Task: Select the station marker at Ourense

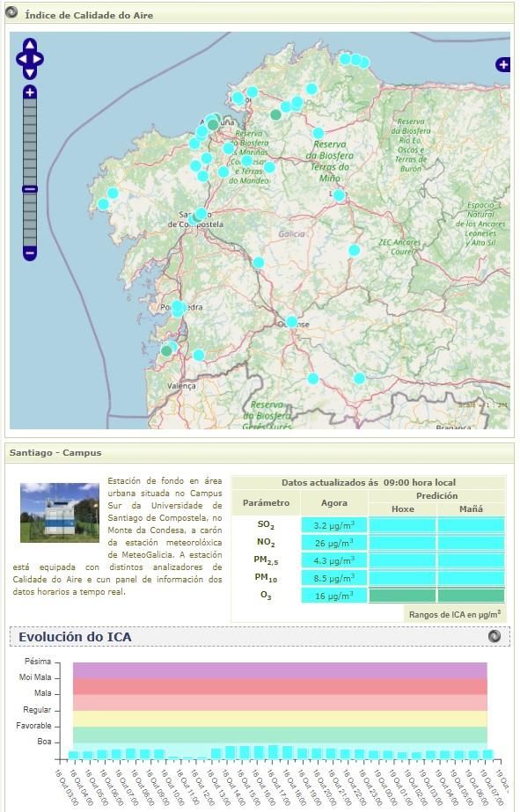Action: [x=291, y=322]
